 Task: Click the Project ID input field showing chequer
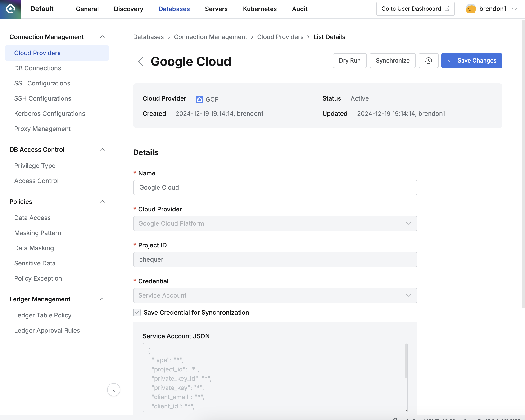275,259
